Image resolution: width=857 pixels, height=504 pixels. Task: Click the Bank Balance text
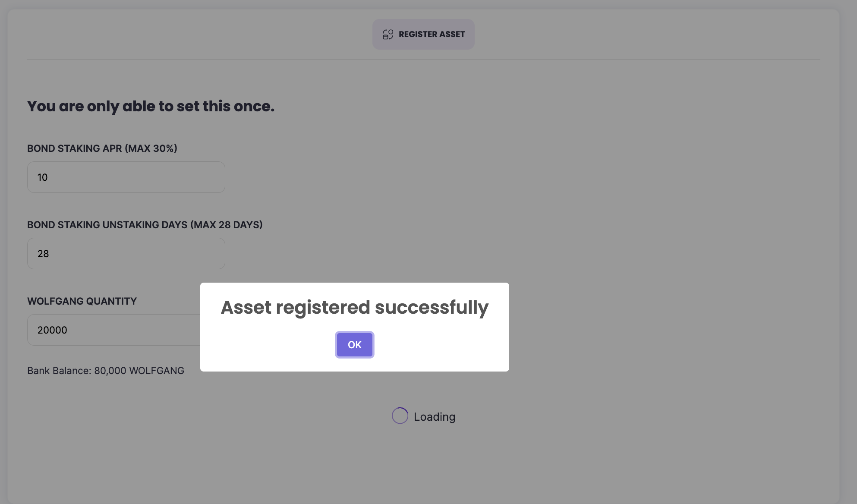59,371
